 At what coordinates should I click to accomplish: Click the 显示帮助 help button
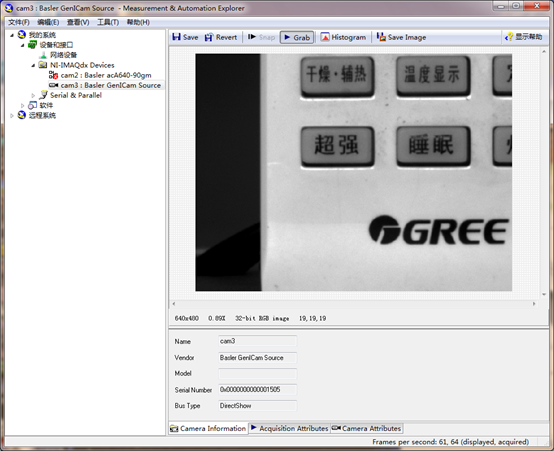tap(524, 37)
